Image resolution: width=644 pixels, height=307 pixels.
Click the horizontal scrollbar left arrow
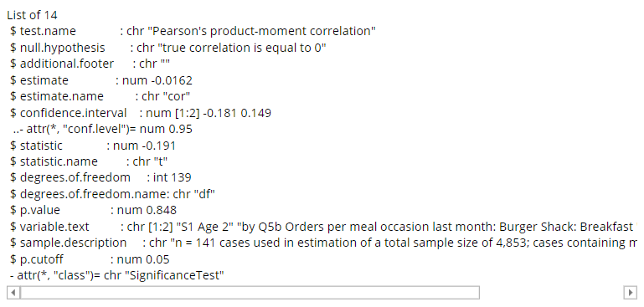(13, 293)
